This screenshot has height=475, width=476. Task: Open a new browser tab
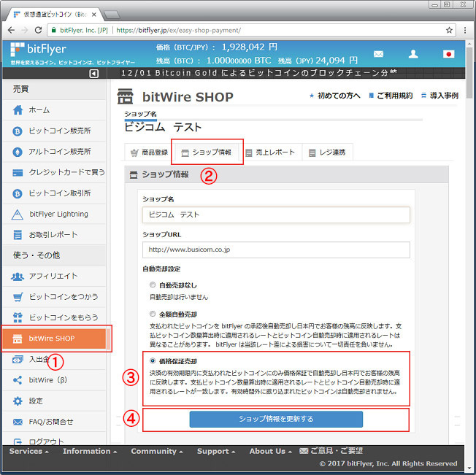[x=112, y=15]
